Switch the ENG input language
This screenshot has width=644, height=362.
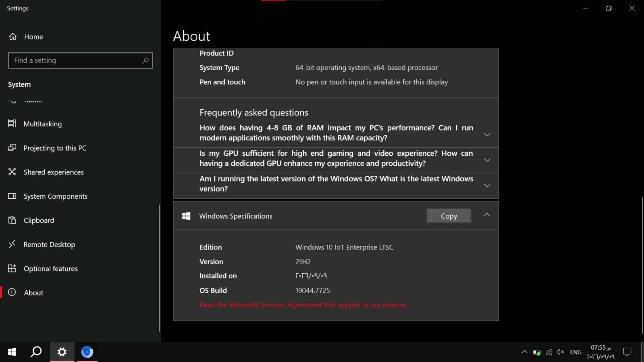pos(576,352)
